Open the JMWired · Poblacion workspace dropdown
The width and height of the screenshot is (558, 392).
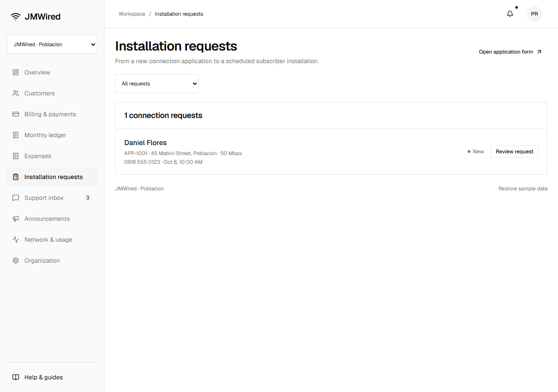[x=52, y=44]
